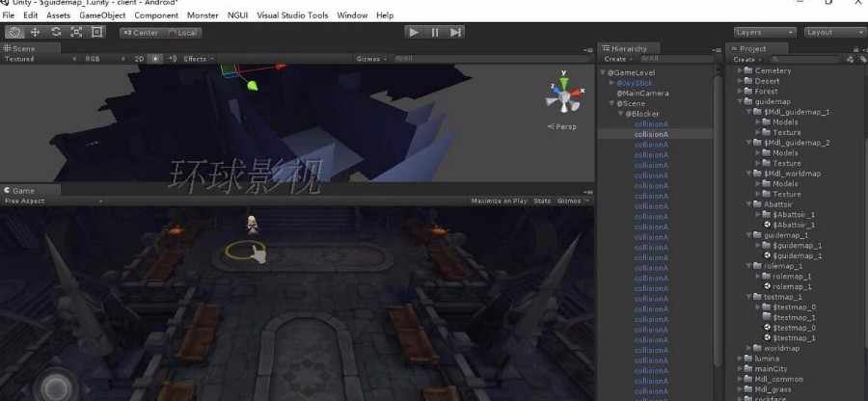Image resolution: width=868 pixels, height=401 pixels.
Task: Click the $Abattoir_1 scene asset icon
Action: (x=768, y=225)
